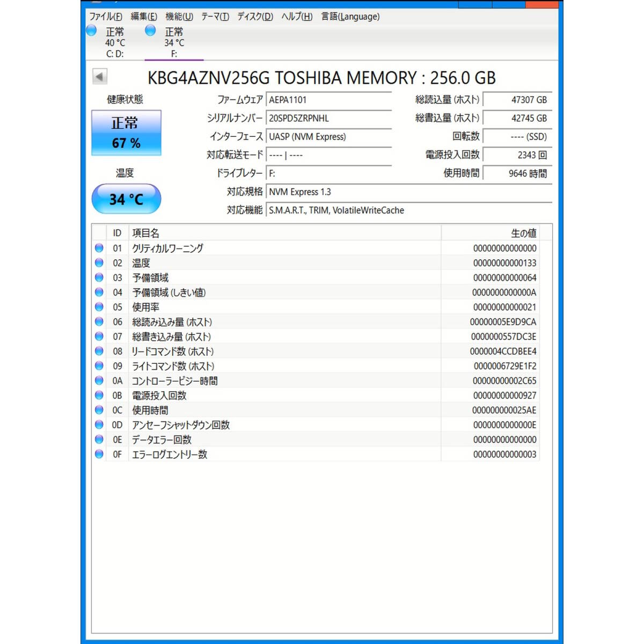Open the ディスク(D) menu
644x644 pixels.
tap(255, 17)
